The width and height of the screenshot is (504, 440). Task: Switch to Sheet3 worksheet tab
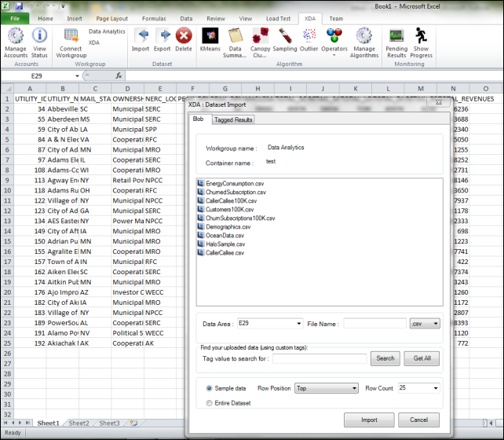[x=109, y=423]
